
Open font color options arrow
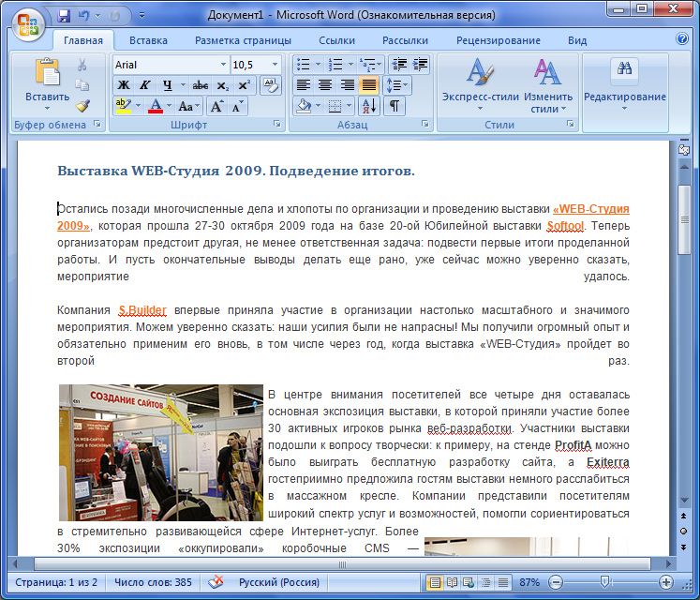click(170, 106)
